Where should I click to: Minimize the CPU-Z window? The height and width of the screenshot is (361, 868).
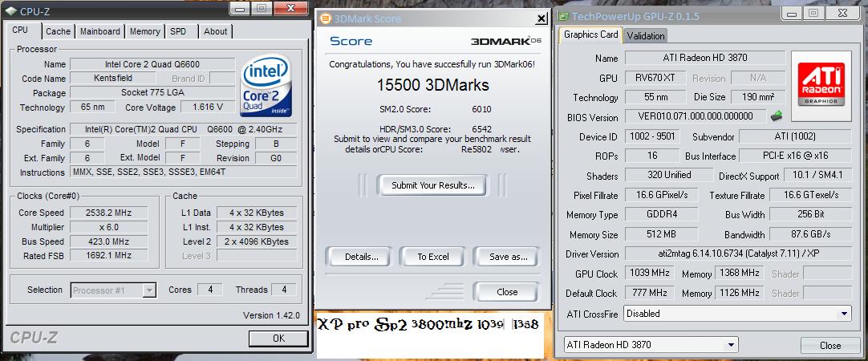pyautogui.click(x=241, y=8)
